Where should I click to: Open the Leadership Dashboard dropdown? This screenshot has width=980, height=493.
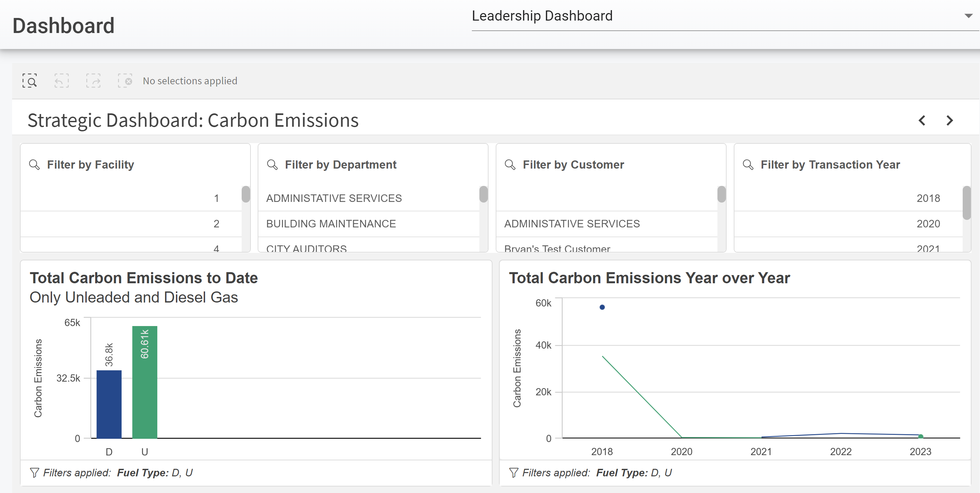[968, 16]
